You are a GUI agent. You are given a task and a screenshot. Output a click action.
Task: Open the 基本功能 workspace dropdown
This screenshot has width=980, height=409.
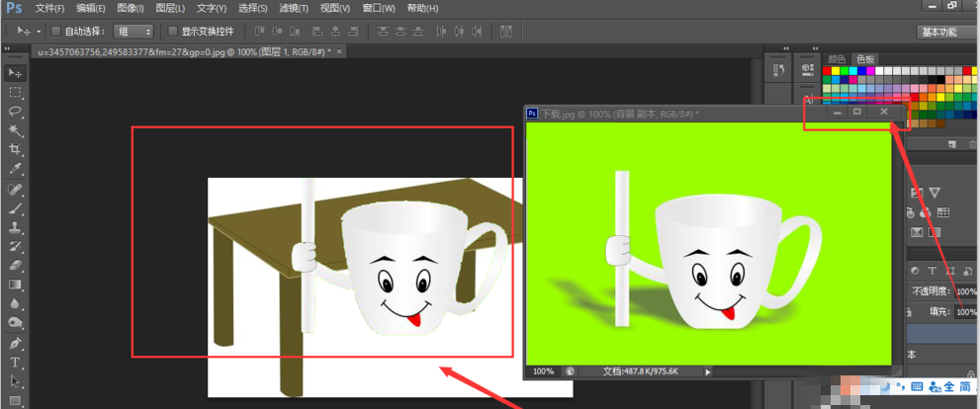[938, 32]
